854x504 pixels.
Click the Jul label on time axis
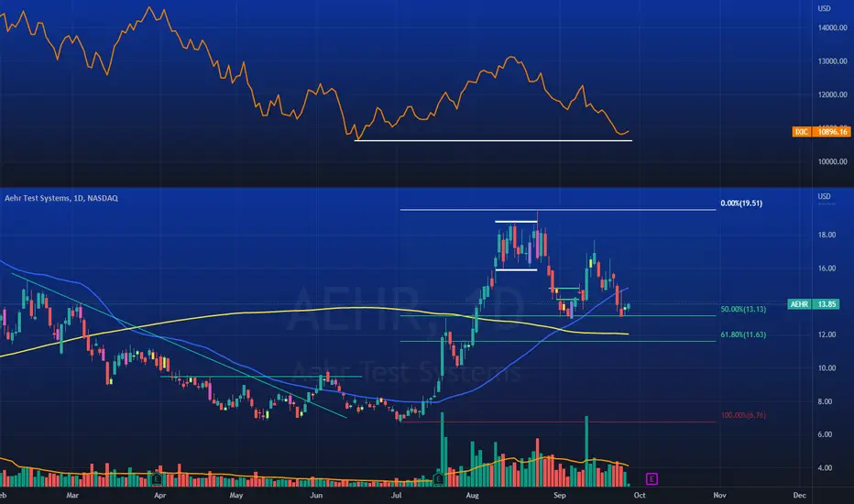coord(397,495)
